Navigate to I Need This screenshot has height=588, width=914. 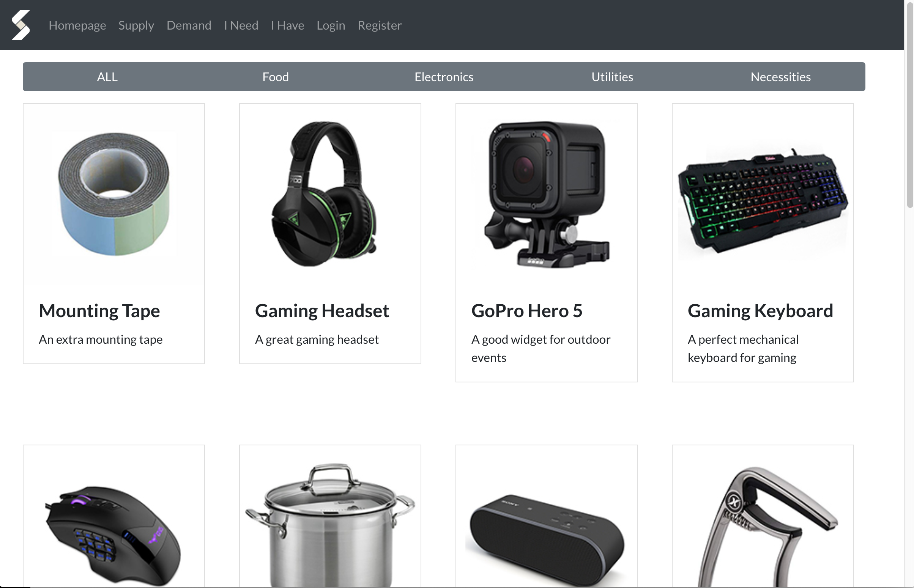tap(241, 25)
